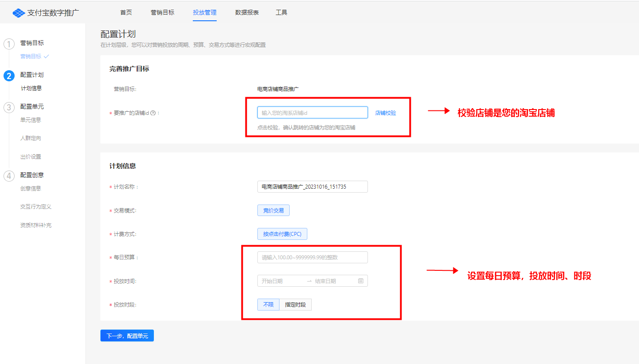
Task: Click step 2 circle icon for 配置计划
Action: tap(9, 76)
